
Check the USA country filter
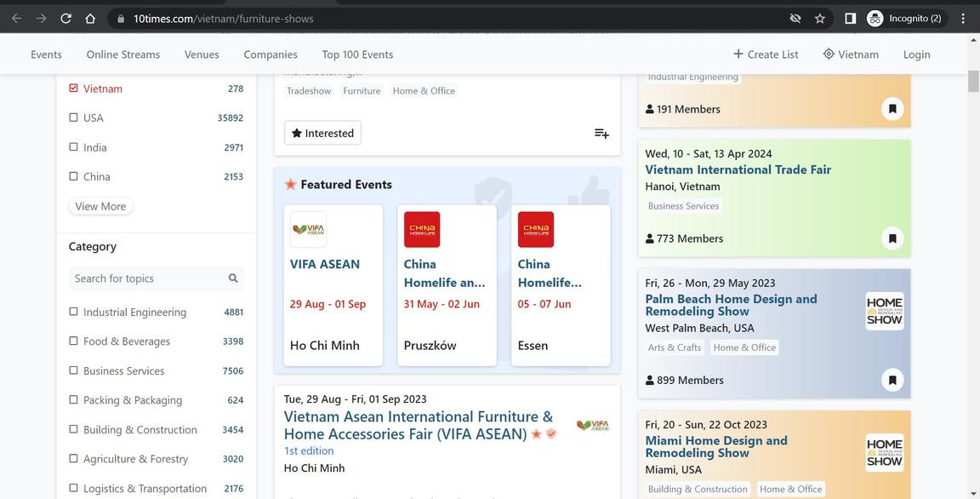coord(74,118)
